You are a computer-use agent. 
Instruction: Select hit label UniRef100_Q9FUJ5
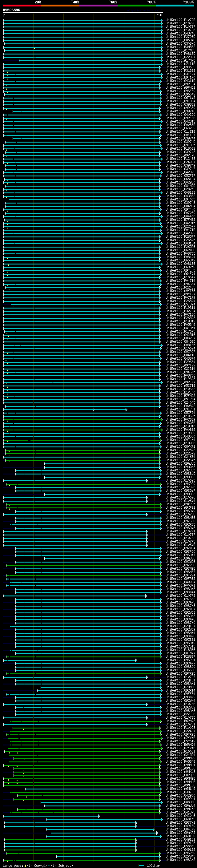[x=180, y=145]
